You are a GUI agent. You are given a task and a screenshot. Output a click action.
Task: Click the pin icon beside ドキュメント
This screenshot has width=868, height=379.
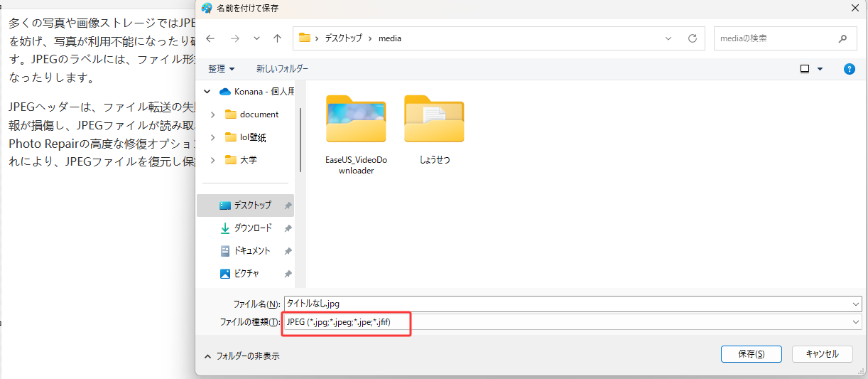[288, 251]
